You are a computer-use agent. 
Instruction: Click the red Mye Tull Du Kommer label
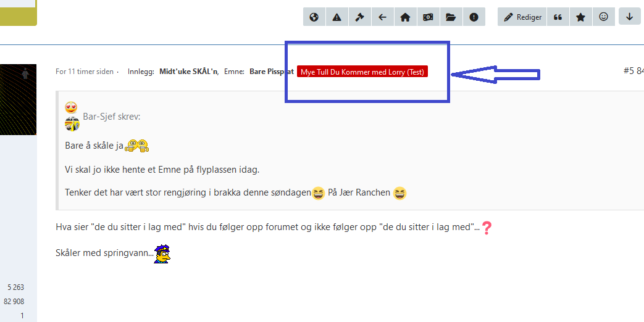(362, 72)
